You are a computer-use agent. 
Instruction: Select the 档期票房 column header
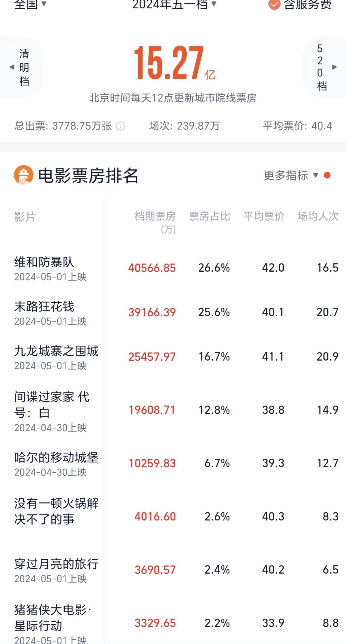(155, 222)
